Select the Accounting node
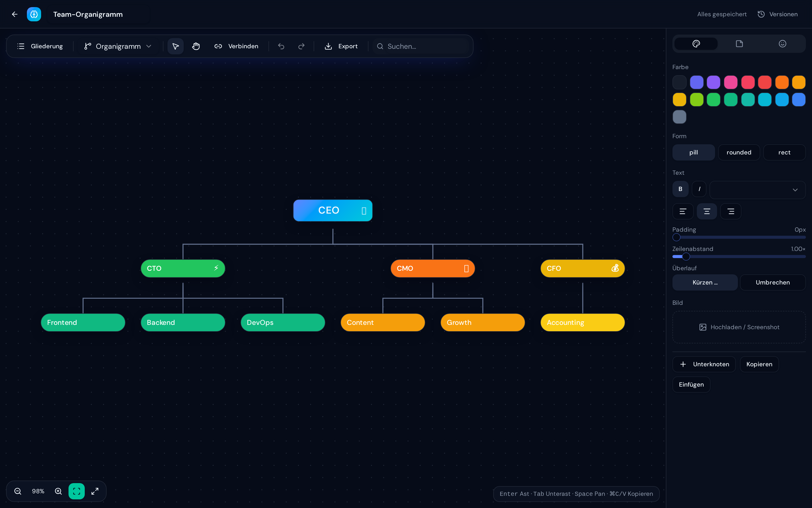Viewport: 812px width, 508px height. (x=583, y=323)
